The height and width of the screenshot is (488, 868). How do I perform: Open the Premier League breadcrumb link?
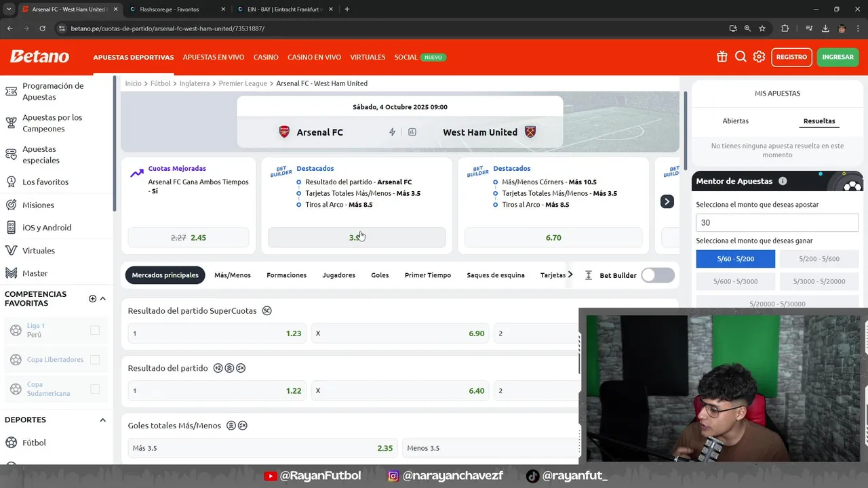243,83
